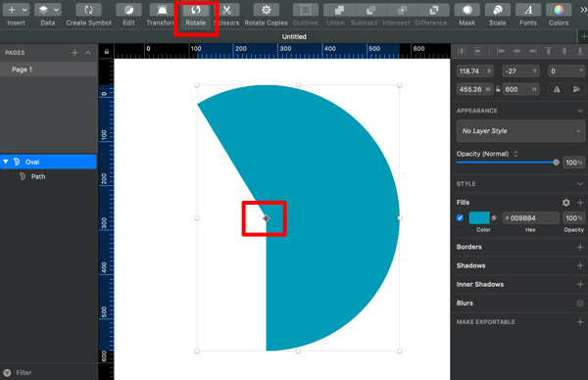Viewport: 588px width, 380px height.
Task: Click the Scissors tool icon
Action: [226, 10]
